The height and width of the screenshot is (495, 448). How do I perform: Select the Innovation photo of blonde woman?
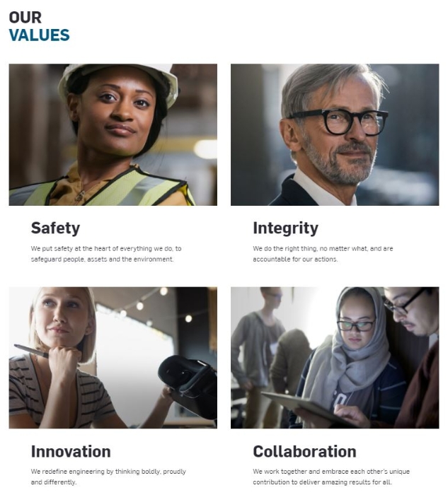pyautogui.click(x=113, y=357)
